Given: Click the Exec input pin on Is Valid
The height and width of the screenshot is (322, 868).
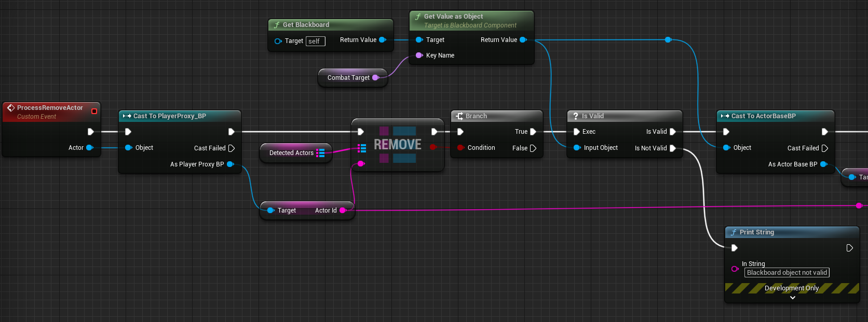Looking at the screenshot, I should [x=577, y=132].
